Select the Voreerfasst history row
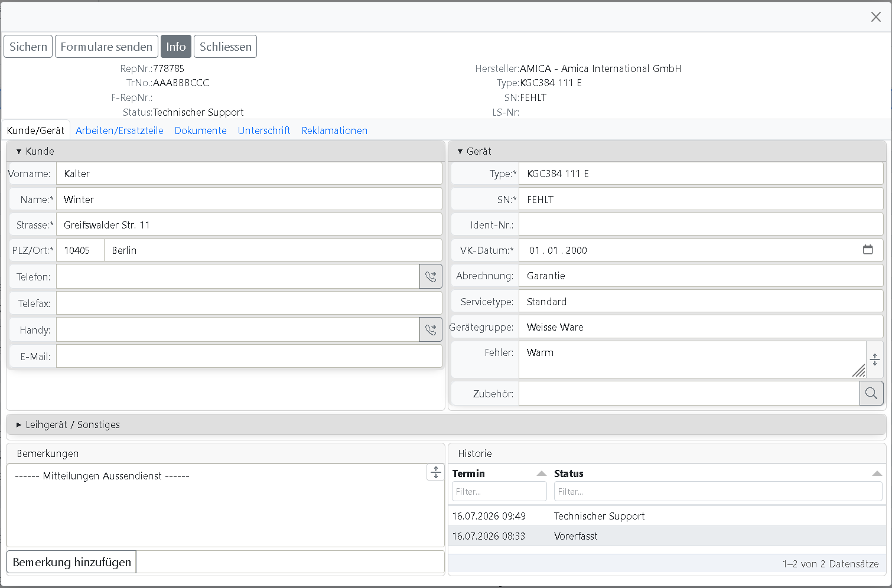 click(x=668, y=536)
